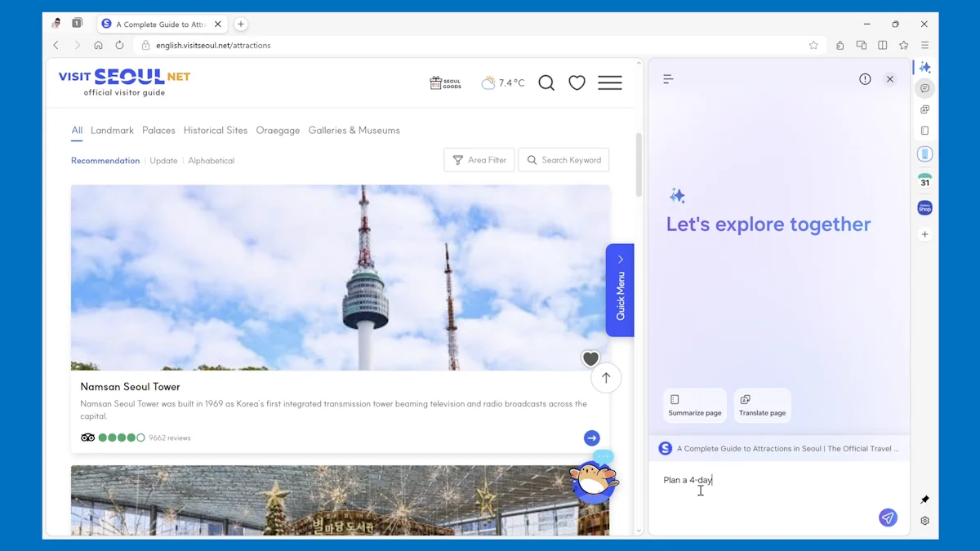Open the Samsung Shop sidebar icon
The image size is (980, 551).
click(x=924, y=208)
